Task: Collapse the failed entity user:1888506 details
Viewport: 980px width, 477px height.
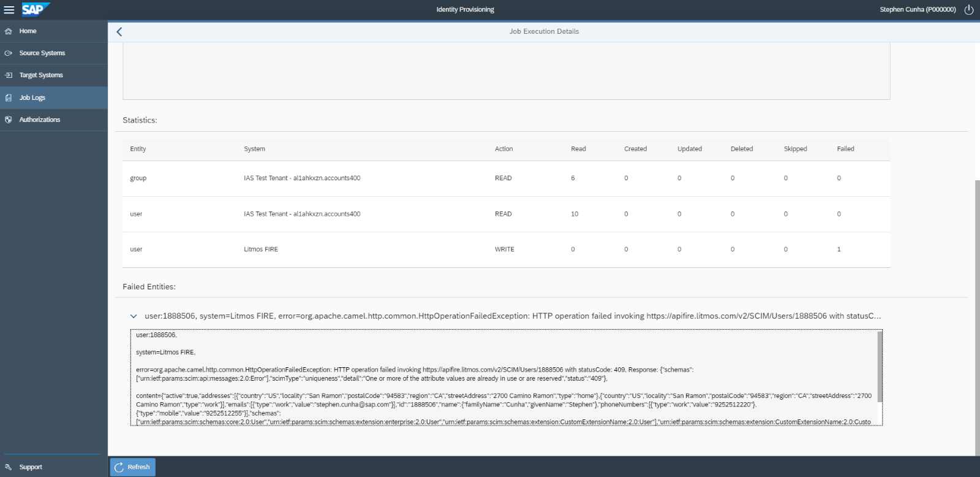Action: pyautogui.click(x=134, y=316)
